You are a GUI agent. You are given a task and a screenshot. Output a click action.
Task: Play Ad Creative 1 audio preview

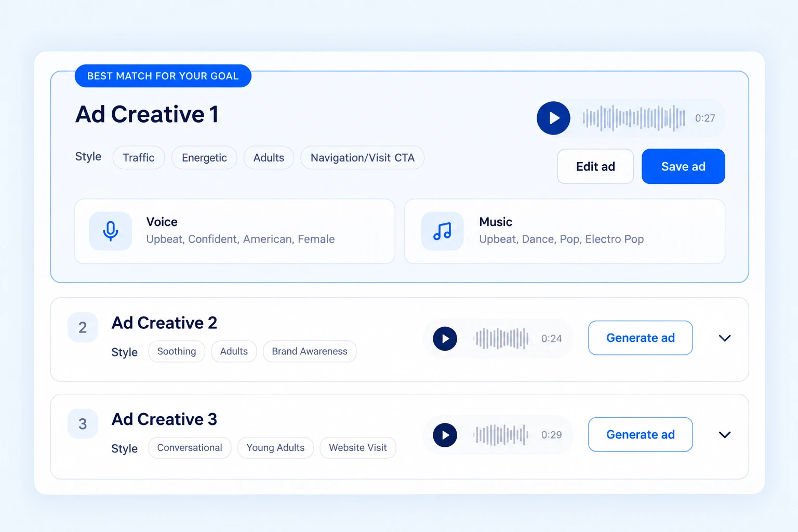(x=553, y=118)
